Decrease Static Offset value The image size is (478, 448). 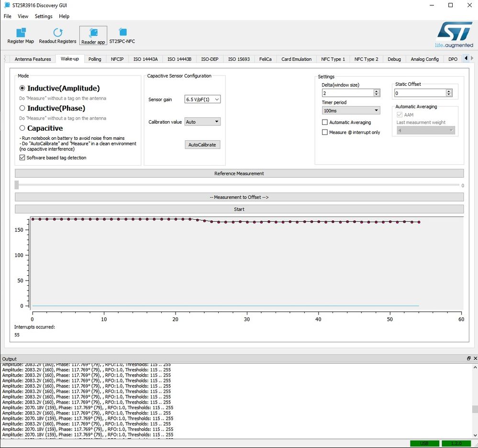(449, 95)
